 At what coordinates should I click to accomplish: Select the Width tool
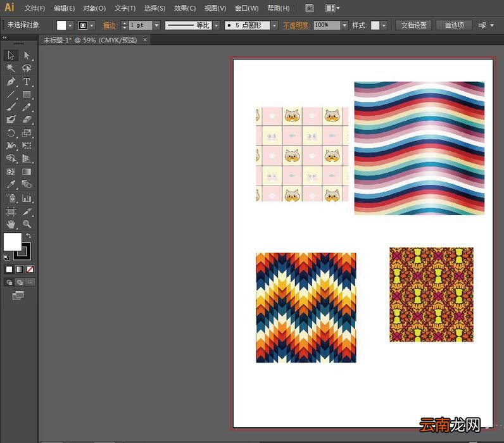coord(11,146)
